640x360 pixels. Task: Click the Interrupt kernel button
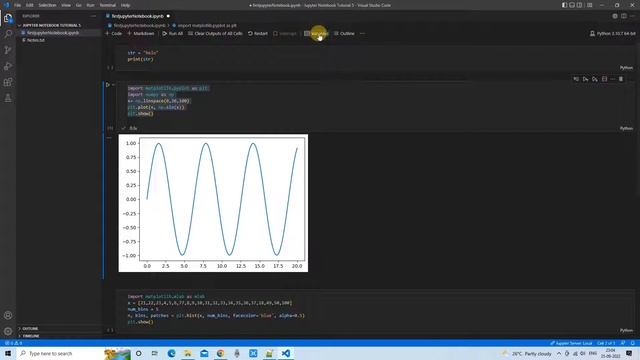pos(285,33)
